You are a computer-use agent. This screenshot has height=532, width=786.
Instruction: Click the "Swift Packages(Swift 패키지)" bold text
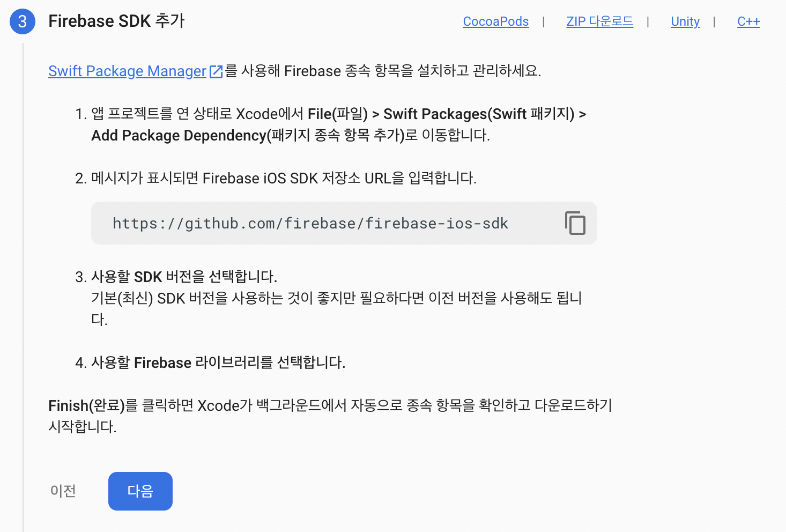pos(478,114)
